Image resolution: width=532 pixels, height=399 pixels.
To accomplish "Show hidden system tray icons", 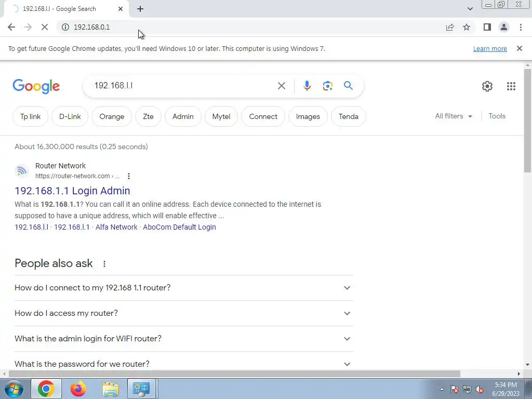I will pyautogui.click(x=442, y=389).
